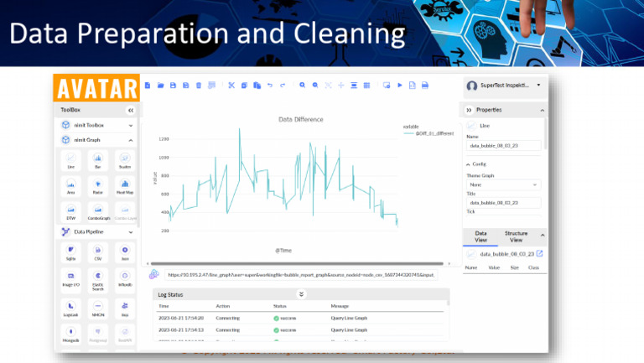Add the Radar graph from the toolbox

[98, 186]
